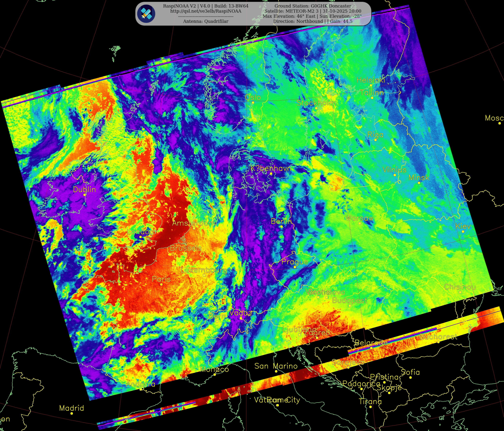Click the Warsaw city label
504x431 pixels.
pos(359,218)
